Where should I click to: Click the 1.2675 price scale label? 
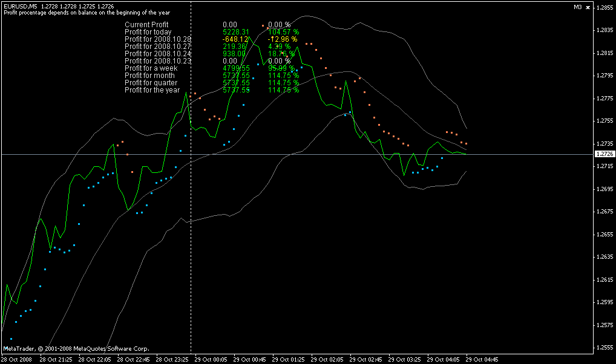click(x=605, y=212)
